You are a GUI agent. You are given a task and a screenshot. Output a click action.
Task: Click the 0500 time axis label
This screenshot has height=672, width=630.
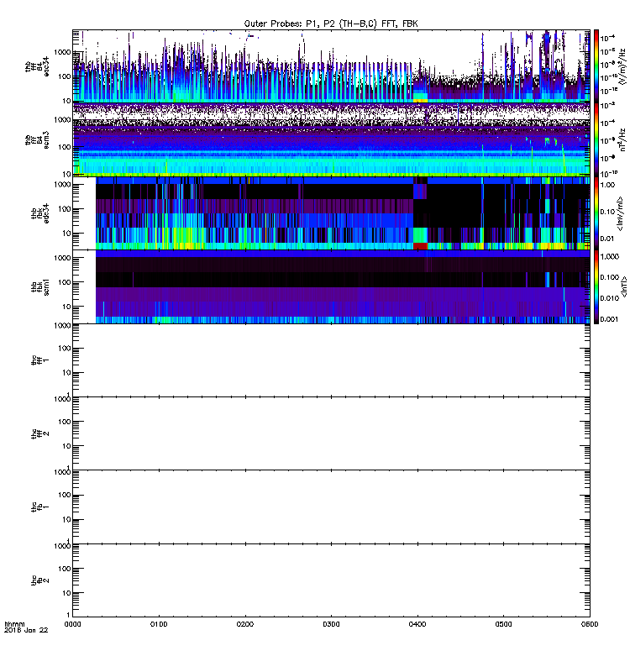[503, 624]
